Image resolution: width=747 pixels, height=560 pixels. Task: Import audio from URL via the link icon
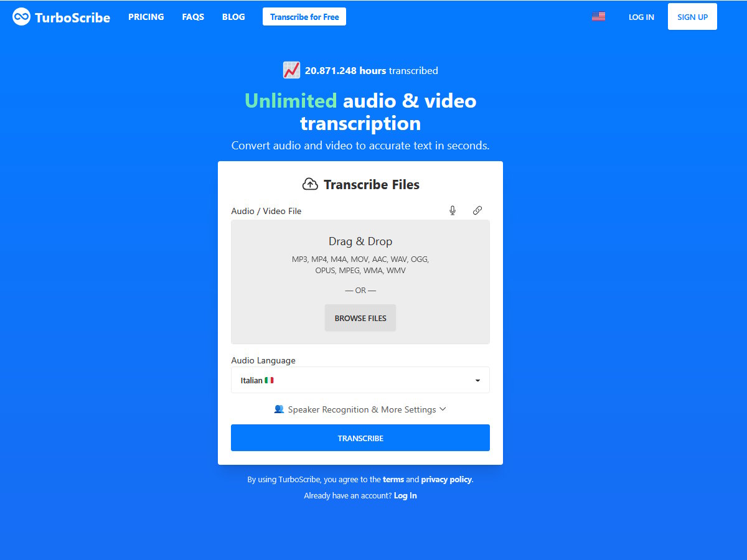[x=477, y=210]
